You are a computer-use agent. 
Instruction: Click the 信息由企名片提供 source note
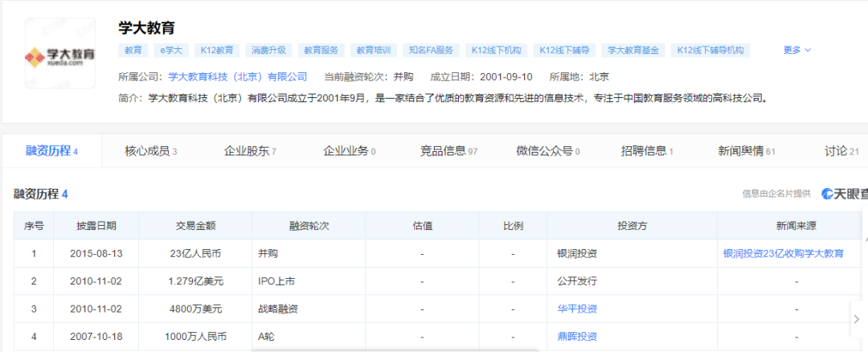776,194
